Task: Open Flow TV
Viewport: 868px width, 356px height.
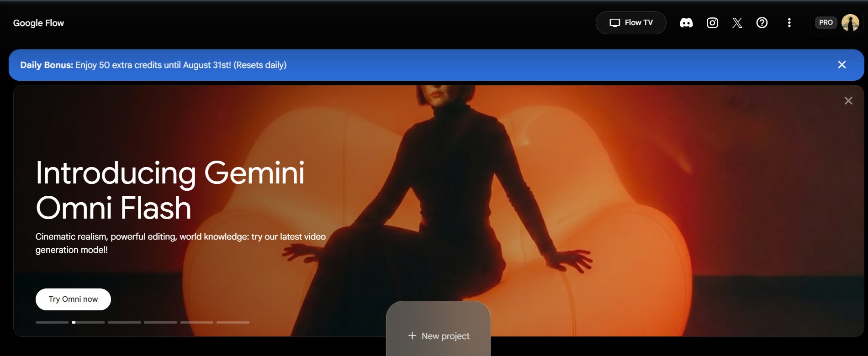Action: point(631,23)
